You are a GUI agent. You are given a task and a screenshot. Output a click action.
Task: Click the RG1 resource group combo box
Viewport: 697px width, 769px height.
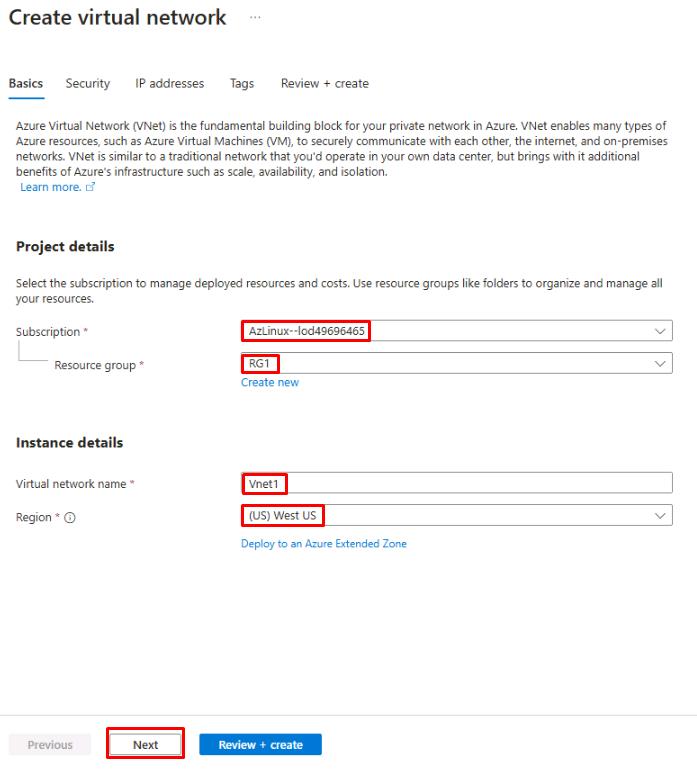pos(457,363)
